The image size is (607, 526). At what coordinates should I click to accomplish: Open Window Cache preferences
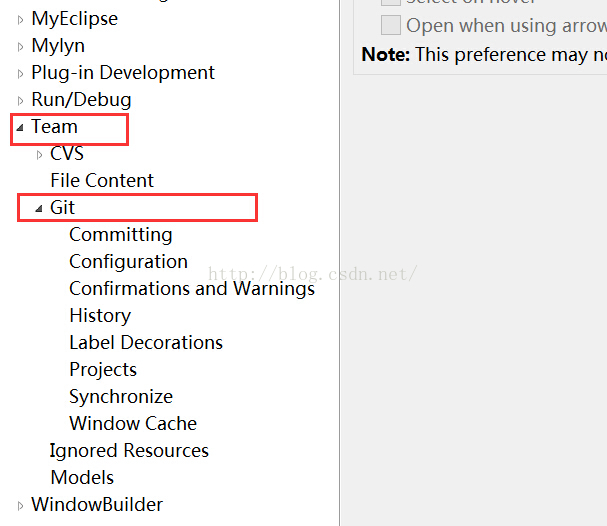click(133, 423)
